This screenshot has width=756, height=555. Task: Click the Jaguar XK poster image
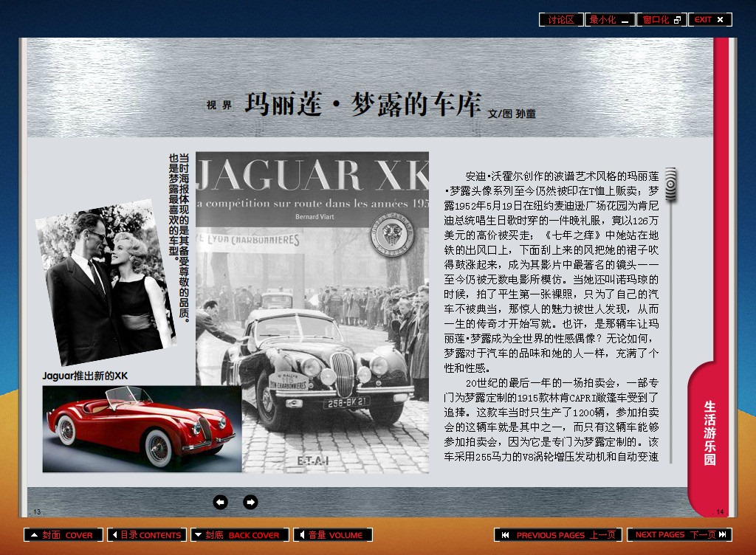[312, 312]
